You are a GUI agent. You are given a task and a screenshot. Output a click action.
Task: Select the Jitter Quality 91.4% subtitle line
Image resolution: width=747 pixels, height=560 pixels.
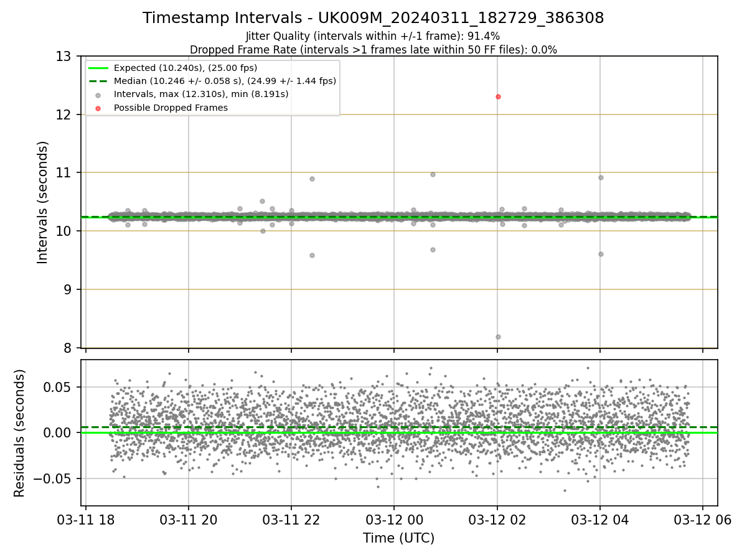374,37
